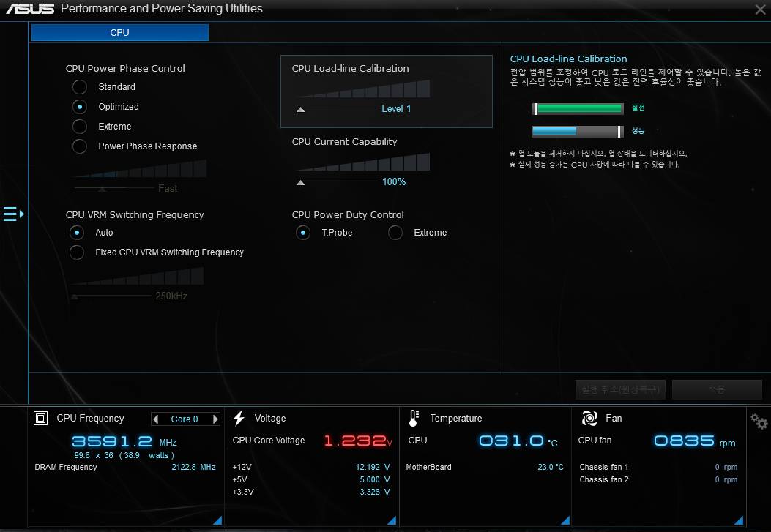Expand the Fan panel corner triangle
The width and height of the screenshot is (771, 532).
(739, 521)
